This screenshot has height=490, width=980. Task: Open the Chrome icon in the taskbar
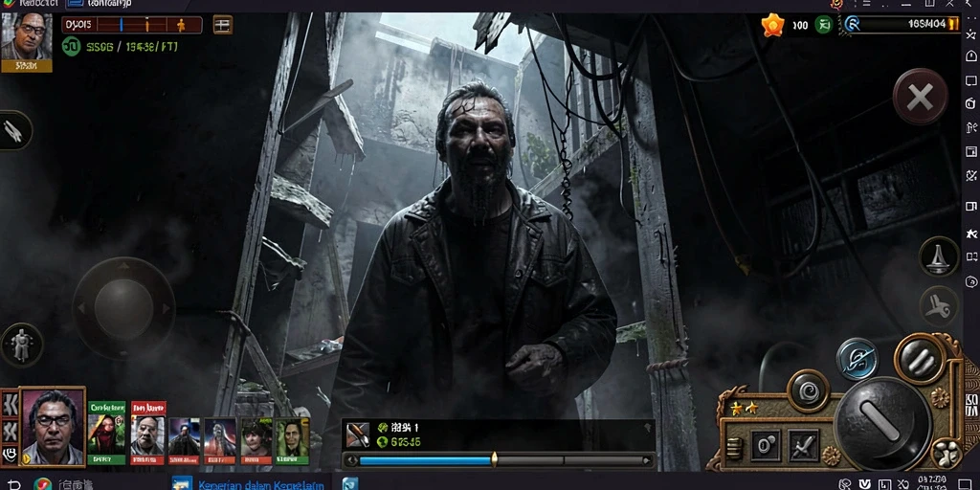(42, 484)
